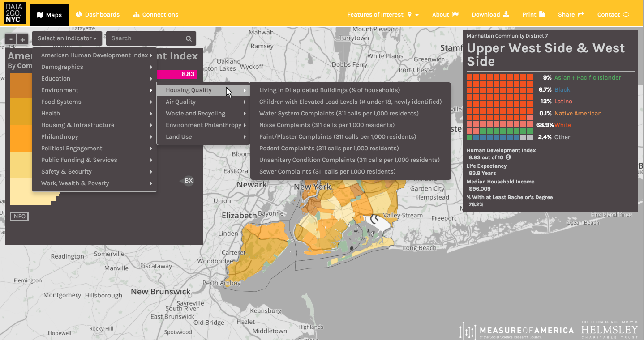Click the Black demographic label
The height and width of the screenshot is (340, 644).
[x=562, y=90]
